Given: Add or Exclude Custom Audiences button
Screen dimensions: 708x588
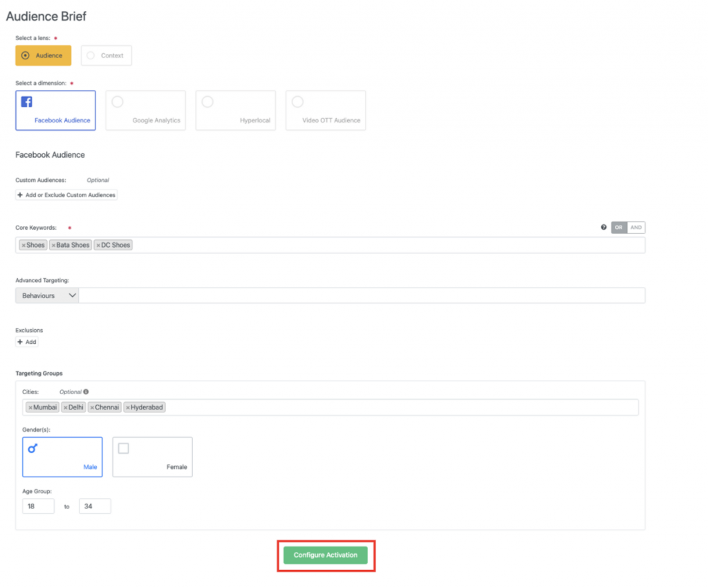Looking at the screenshot, I should point(66,195).
